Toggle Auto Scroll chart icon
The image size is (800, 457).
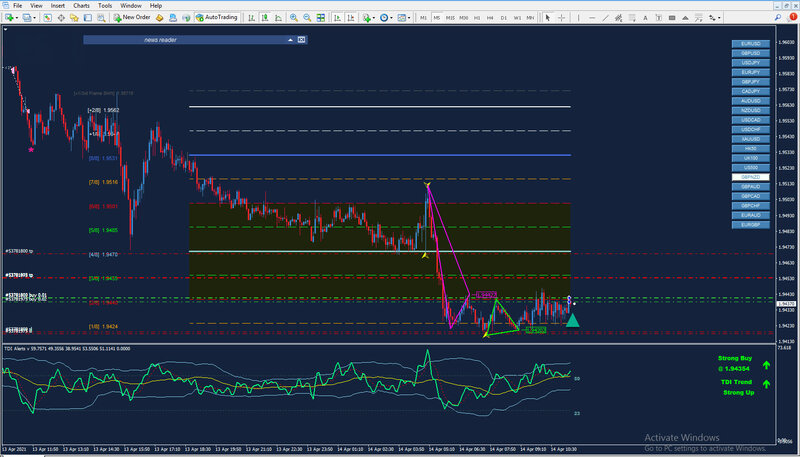tap(337, 18)
